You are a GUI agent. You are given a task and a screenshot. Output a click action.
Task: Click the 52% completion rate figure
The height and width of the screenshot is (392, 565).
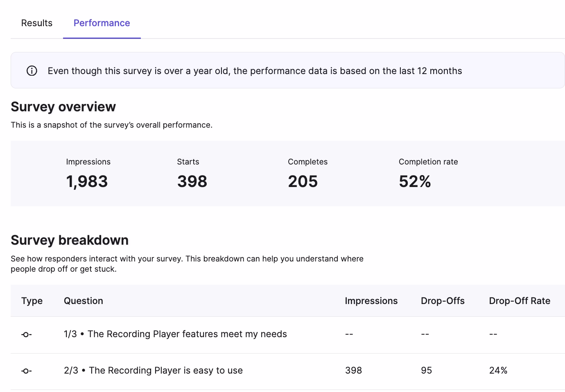(415, 182)
